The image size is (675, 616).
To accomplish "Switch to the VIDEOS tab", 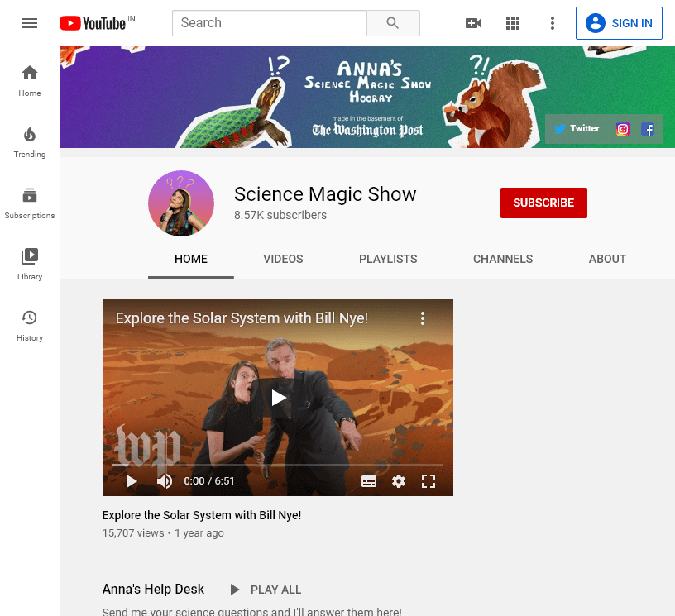I will (x=283, y=259).
